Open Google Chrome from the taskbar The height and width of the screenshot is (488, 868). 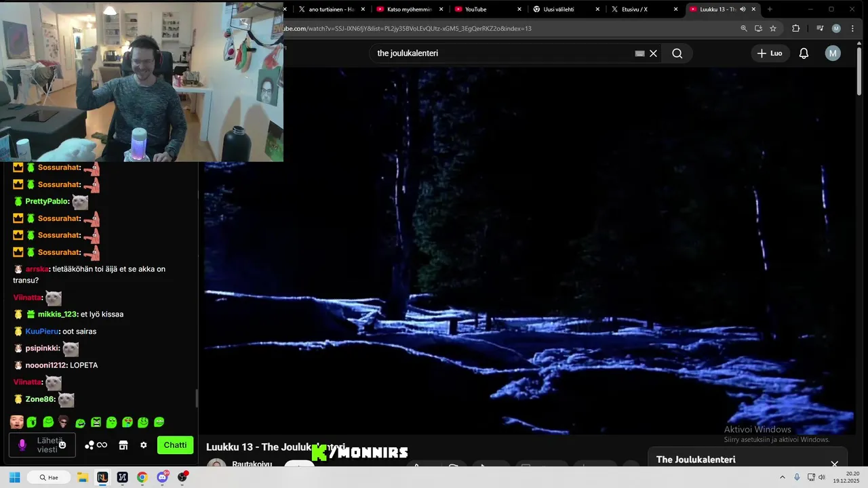(142, 477)
